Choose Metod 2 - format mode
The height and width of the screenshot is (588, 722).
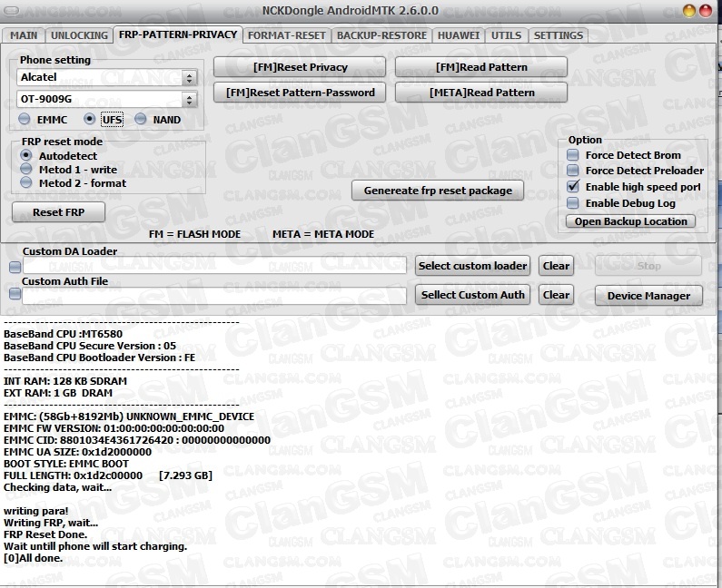[26, 183]
